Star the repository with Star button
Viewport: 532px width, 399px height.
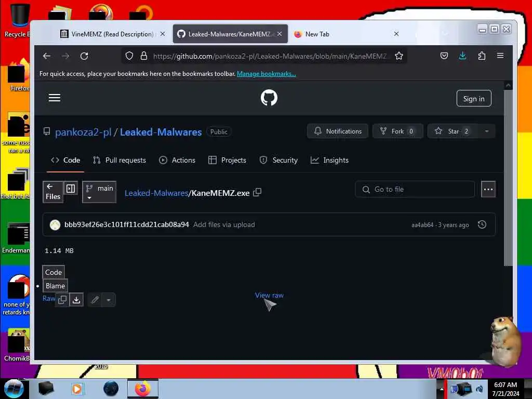coord(453,131)
